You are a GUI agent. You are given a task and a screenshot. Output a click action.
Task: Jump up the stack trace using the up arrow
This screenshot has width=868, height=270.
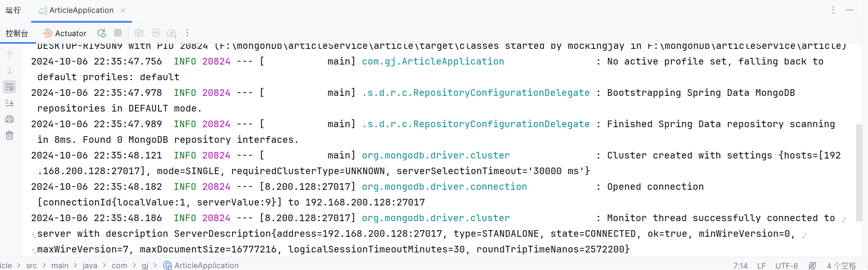pyautogui.click(x=10, y=55)
